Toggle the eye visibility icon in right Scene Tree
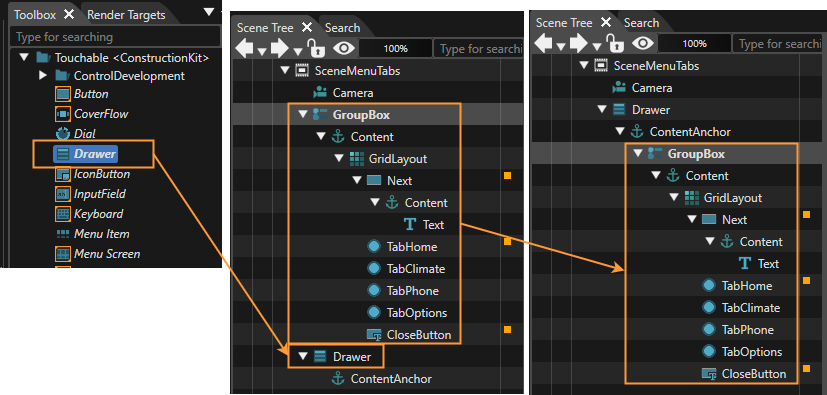 pyautogui.click(x=643, y=43)
